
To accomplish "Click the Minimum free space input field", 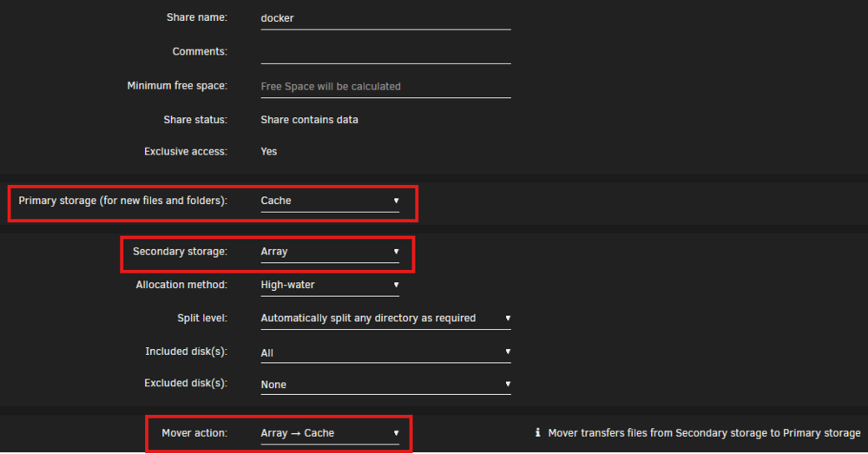I will click(386, 86).
